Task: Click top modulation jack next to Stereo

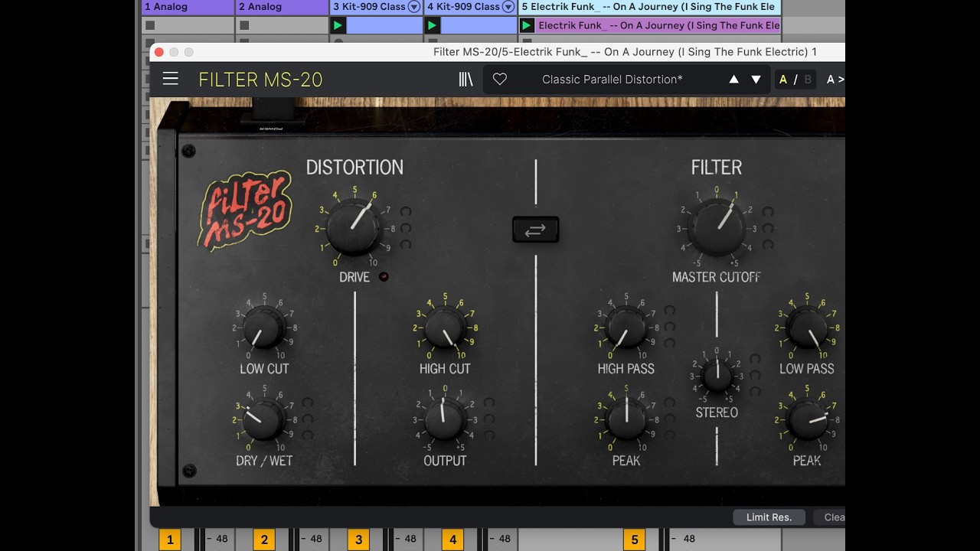Action: coord(755,359)
